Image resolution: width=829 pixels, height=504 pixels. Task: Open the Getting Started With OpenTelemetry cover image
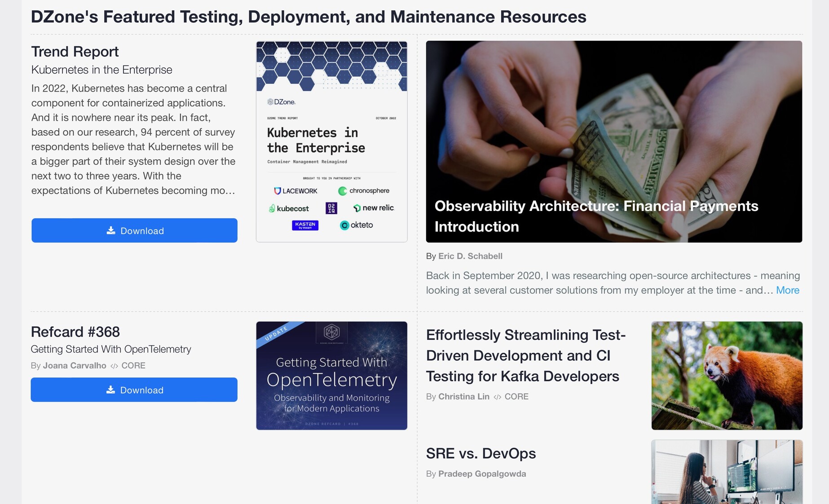pyautogui.click(x=331, y=376)
